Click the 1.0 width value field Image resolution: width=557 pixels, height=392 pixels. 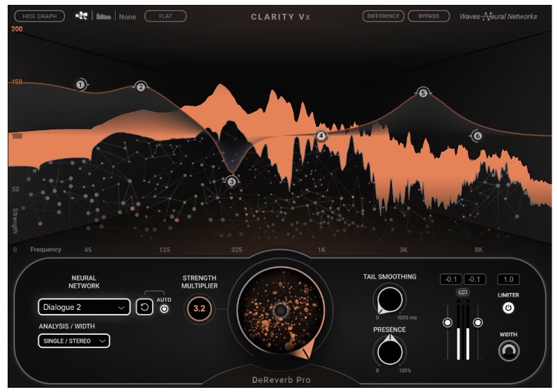(x=508, y=279)
